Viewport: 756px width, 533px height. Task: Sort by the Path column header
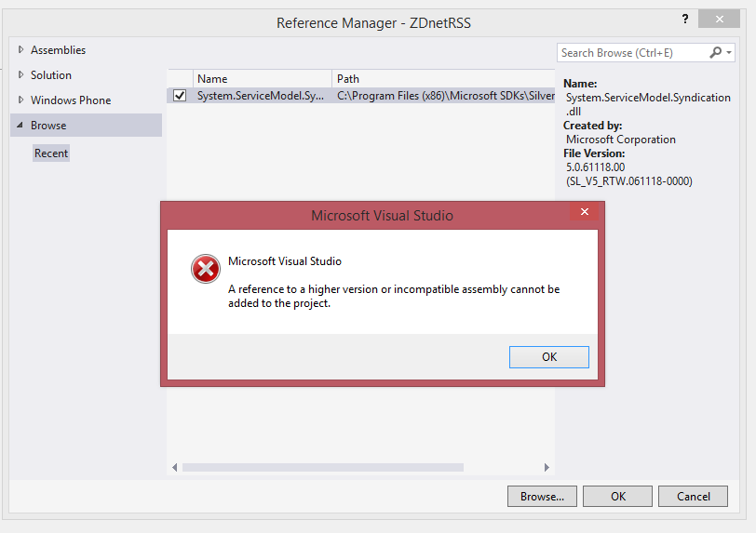pos(443,78)
